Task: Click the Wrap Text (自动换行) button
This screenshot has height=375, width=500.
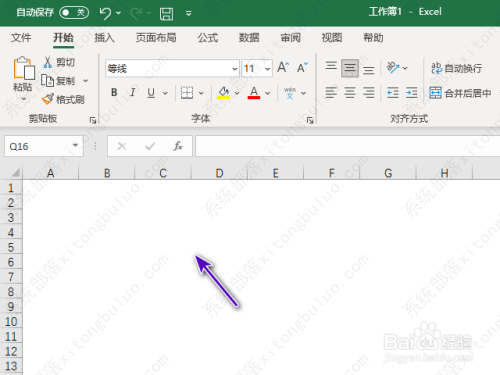Action: tap(457, 68)
